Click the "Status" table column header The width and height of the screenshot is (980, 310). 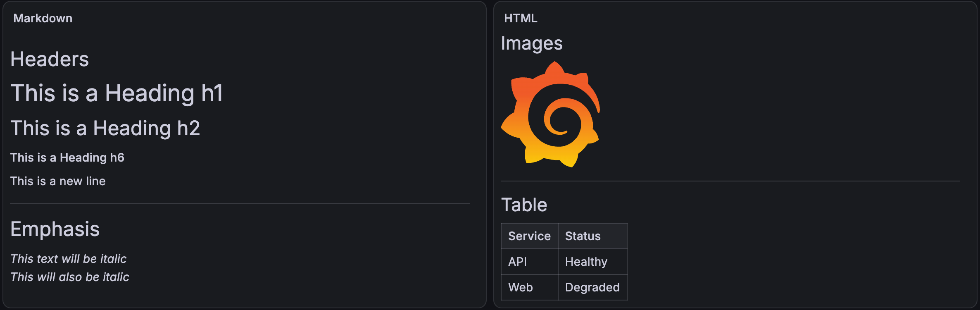click(592, 236)
